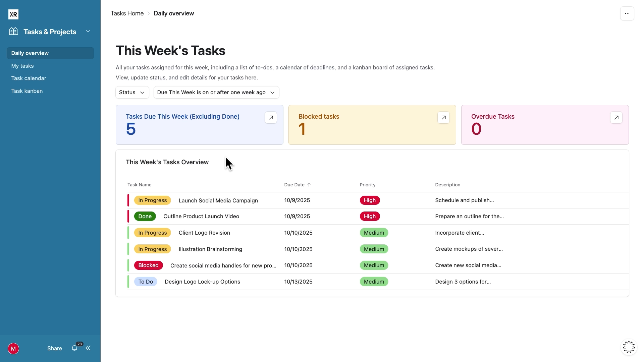Image resolution: width=644 pixels, height=362 pixels.
Task: Click the building icon next to Tasks & Projects
Action: (13, 31)
